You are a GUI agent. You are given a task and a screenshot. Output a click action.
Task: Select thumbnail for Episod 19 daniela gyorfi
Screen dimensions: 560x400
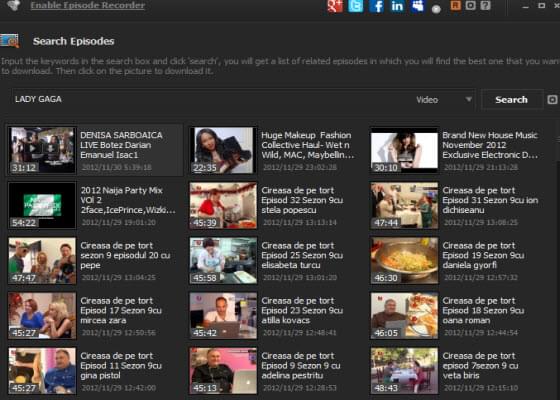tap(404, 260)
